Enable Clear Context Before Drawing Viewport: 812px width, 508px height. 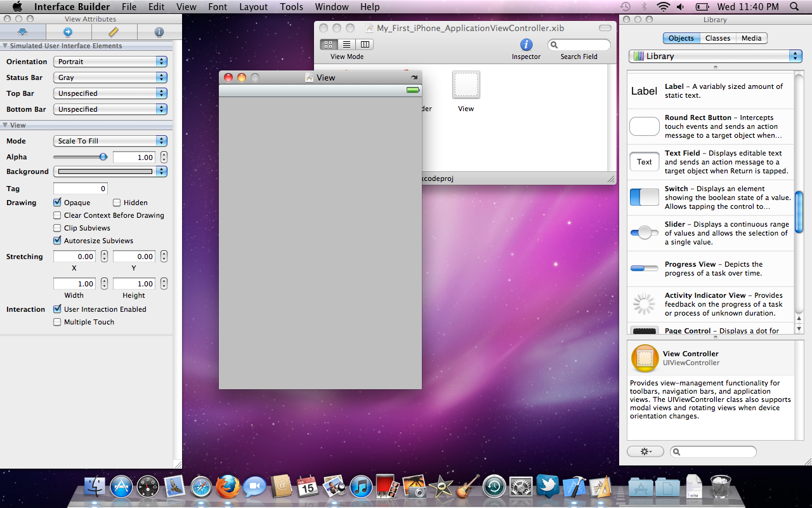click(58, 215)
